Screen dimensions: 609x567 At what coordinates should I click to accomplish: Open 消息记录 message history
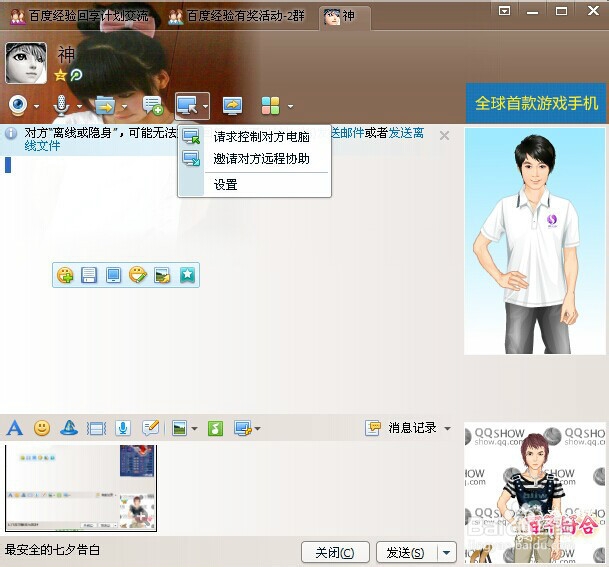tap(401, 428)
